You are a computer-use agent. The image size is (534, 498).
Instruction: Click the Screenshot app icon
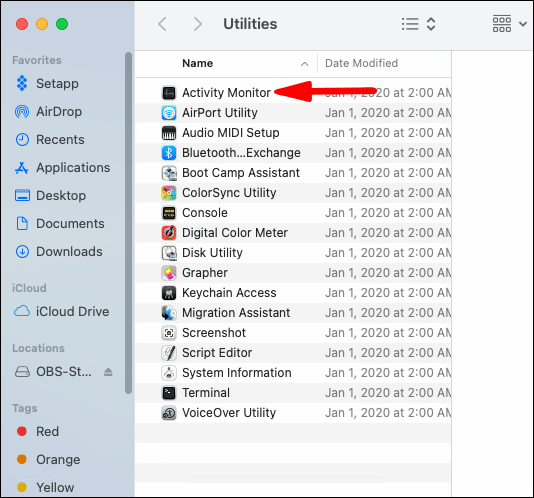point(169,333)
